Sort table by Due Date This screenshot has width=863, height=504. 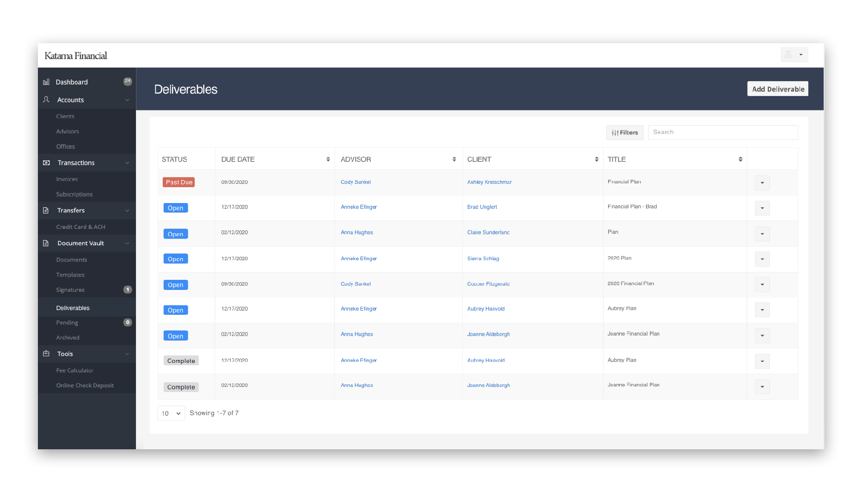point(328,159)
